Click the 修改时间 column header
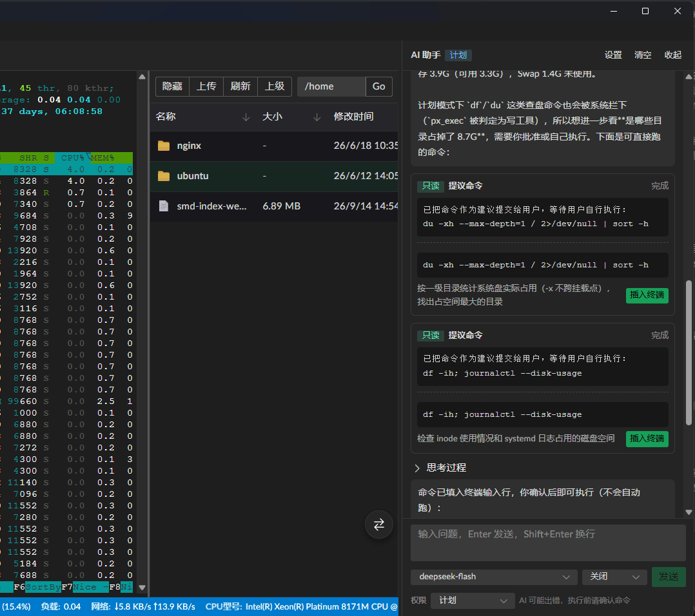The width and height of the screenshot is (695, 616). click(353, 117)
